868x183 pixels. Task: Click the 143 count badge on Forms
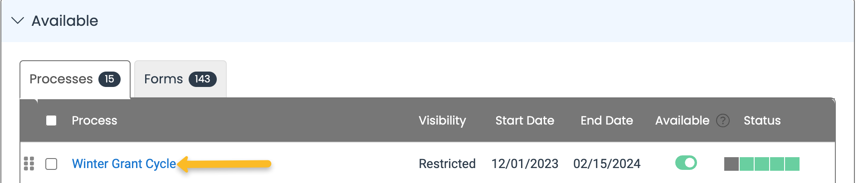tap(202, 79)
